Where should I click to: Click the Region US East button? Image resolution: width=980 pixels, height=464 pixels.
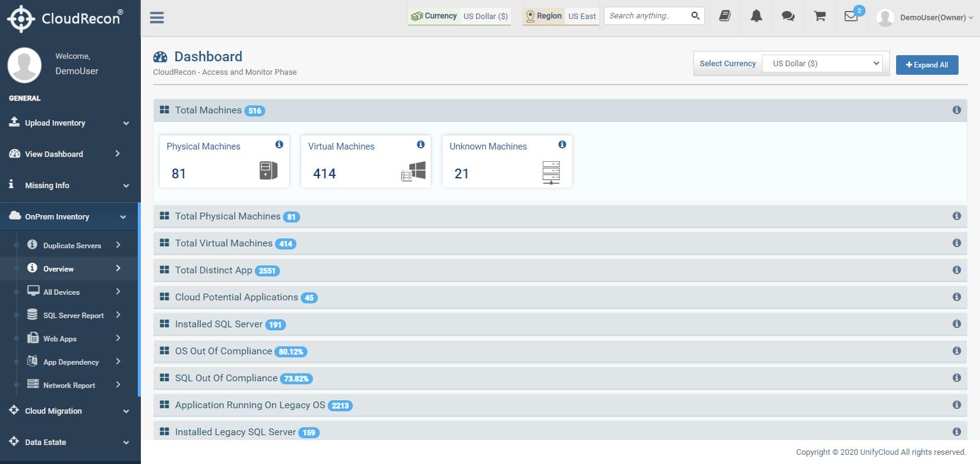click(x=560, y=16)
